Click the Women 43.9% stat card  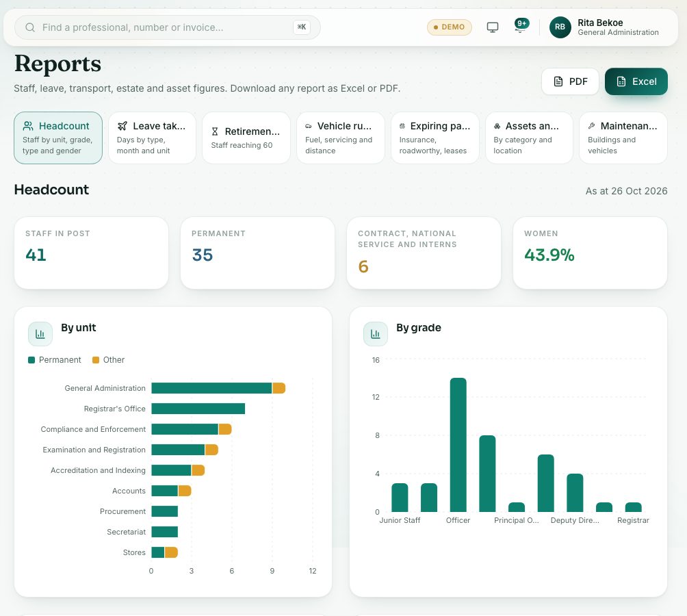[590, 253]
